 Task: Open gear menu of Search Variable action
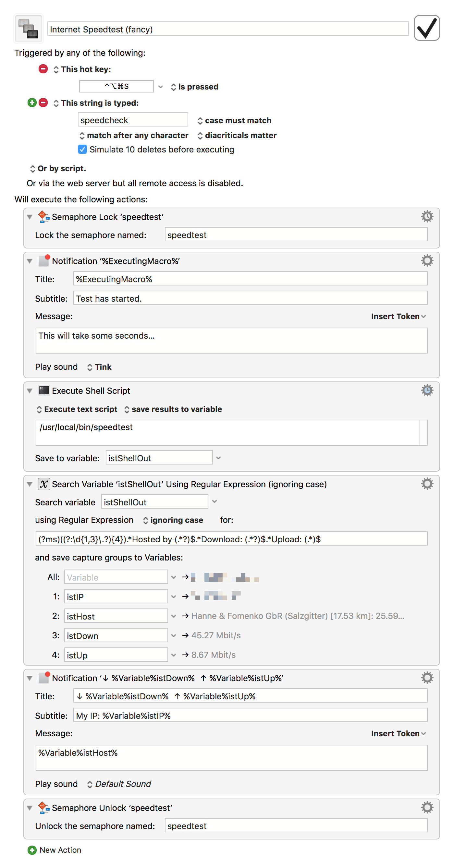coord(427,484)
